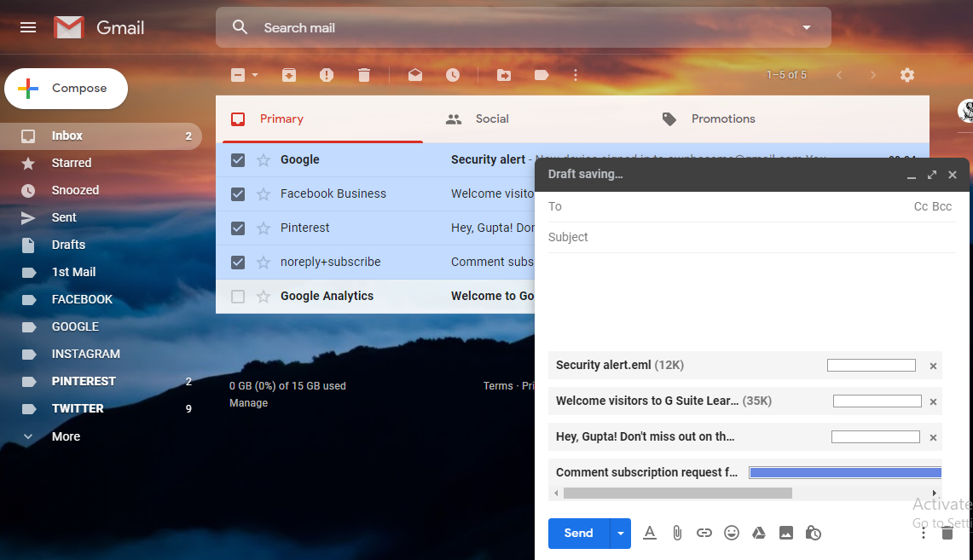Open more options in the compose window
Viewport: 973px width, 560px height.
[x=924, y=534]
